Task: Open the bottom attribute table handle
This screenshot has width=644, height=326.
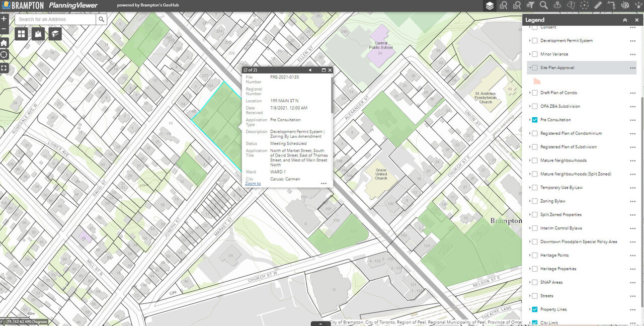Action: point(320,323)
